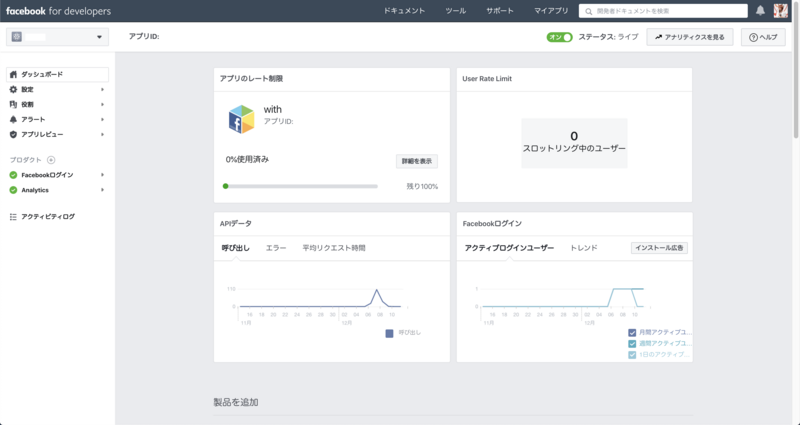Image resolution: width=800 pixels, height=425 pixels.
Task: Open the マイアプリ top menu
Action: pyautogui.click(x=551, y=11)
